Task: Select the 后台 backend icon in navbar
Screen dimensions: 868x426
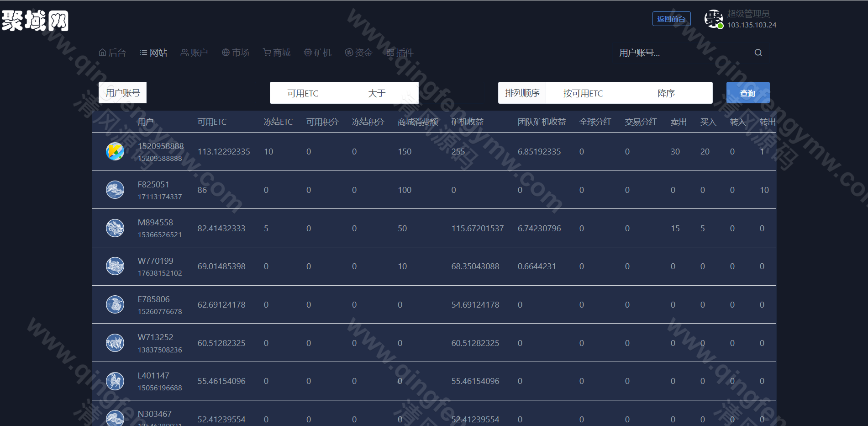Action: (x=102, y=52)
